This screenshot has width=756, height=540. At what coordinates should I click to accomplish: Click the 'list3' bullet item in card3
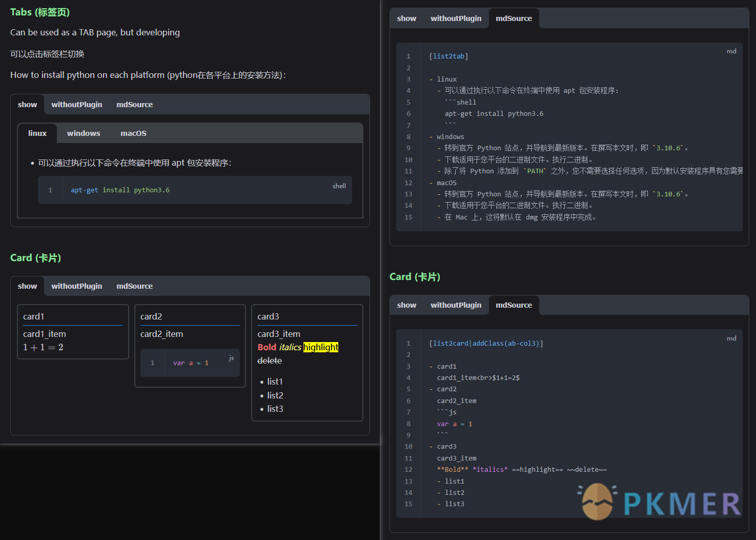[275, 409]
